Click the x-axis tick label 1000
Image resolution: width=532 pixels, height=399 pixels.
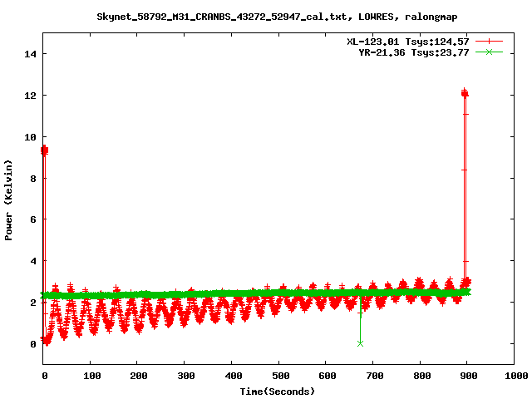[515, 376]
